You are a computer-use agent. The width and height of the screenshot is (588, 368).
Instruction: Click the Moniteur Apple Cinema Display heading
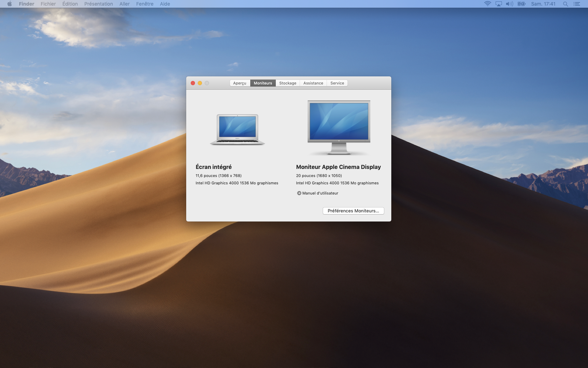click(x=338, y=167)
